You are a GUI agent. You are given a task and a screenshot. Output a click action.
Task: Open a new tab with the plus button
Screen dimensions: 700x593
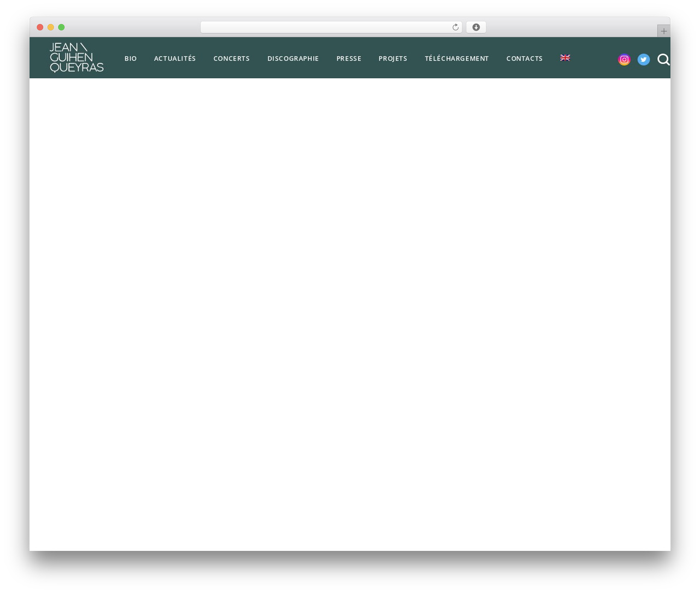(663, 31)
